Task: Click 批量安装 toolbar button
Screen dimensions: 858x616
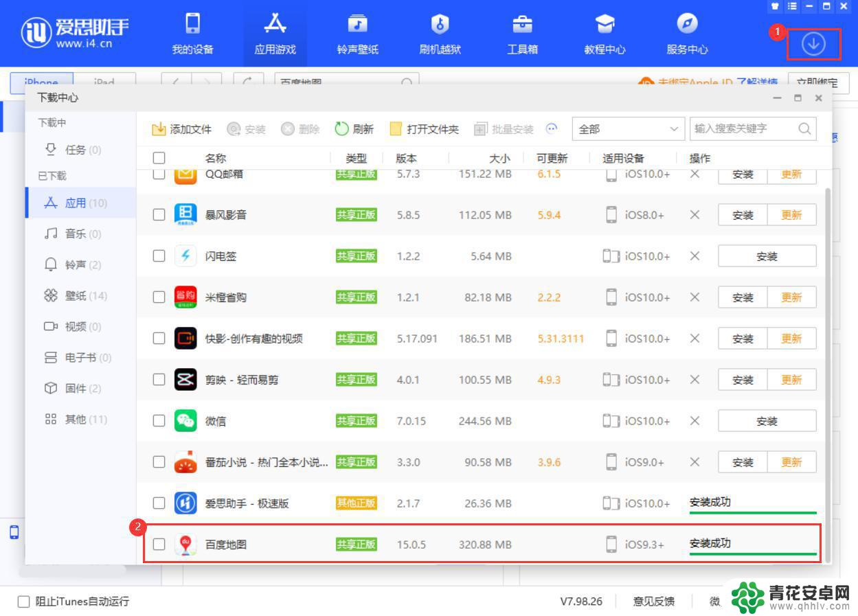Action: pyautogui.click(x=504, y=129)
